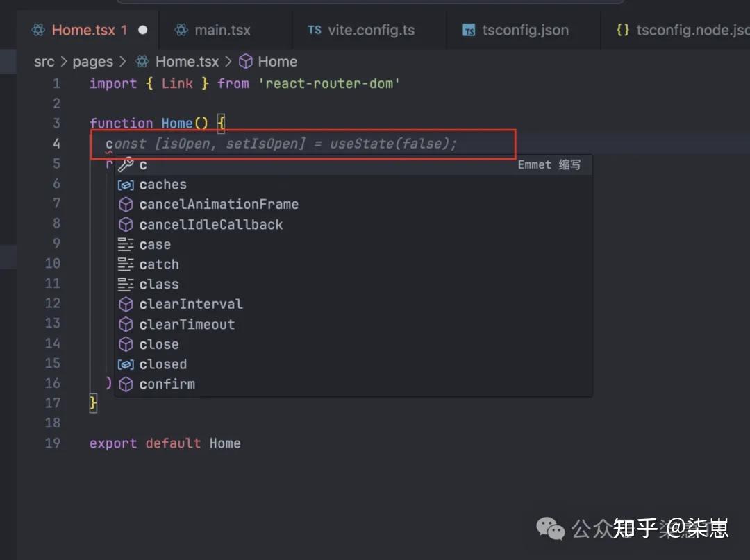The height and width of the screenshot is (560, 750).
Task: Click the field icon beside the caches suggestion
Action: tap(126, 184)
